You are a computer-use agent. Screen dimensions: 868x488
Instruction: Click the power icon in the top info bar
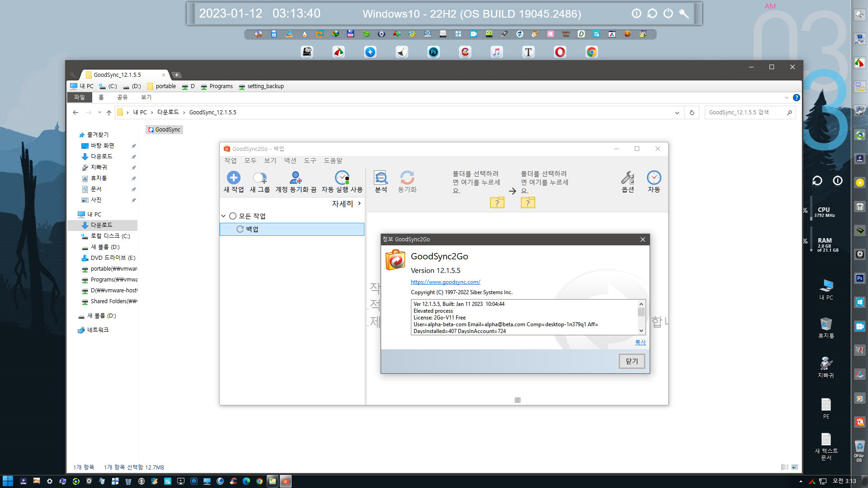click(668, 14)
